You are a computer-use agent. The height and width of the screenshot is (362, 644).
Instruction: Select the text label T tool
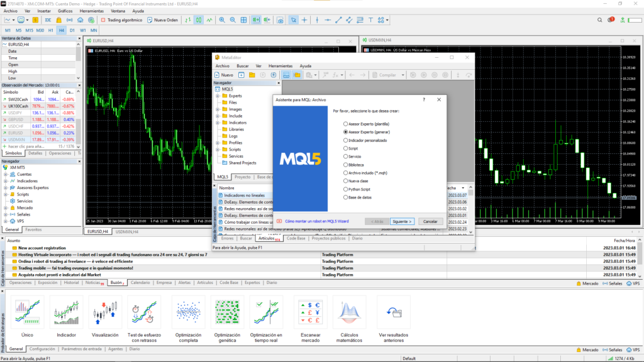[370, 19]
